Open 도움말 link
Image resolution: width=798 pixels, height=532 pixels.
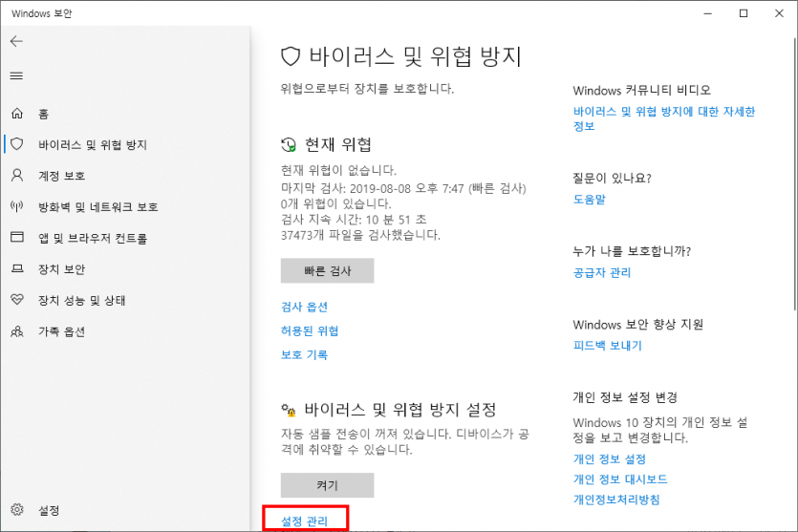[x=590, y=200]
